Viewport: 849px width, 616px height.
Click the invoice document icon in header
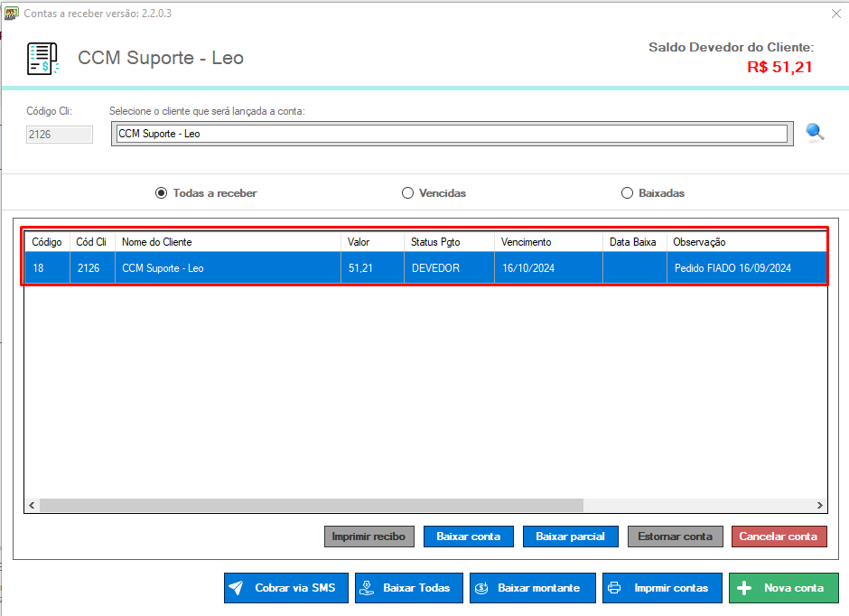tap(42, 59)
